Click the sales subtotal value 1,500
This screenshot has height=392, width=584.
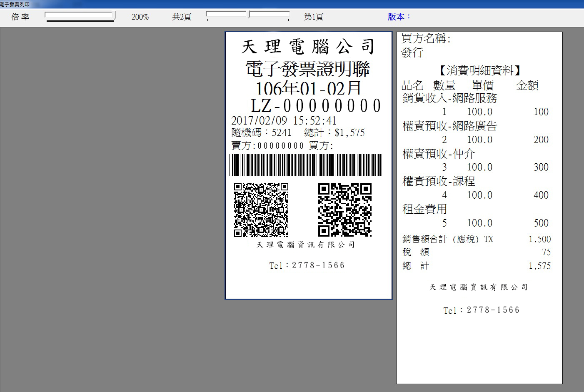point(540,240)
